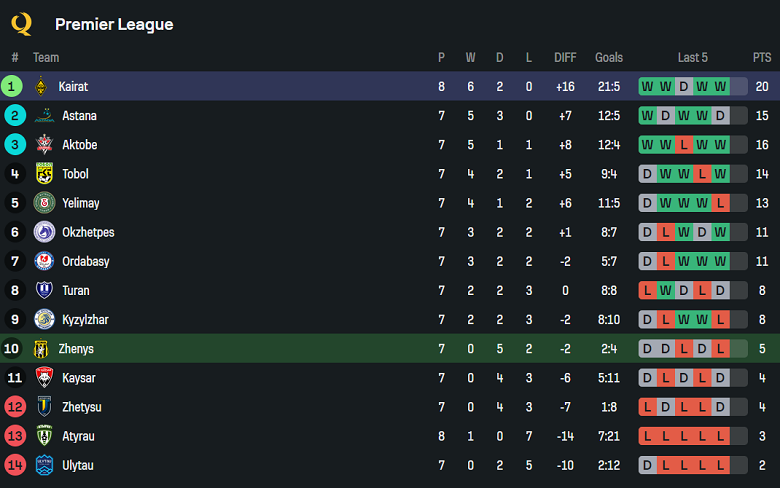Click the Aktobe club badge
This screenshot has width=780, height=488.
(x=43, y=145)
